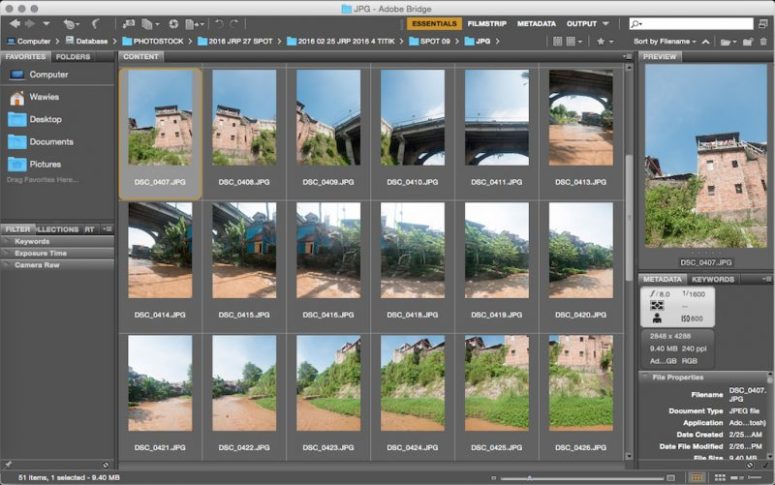This screenshot has height=485, width=775.
Task: Switch to the ESSENTIALS workspace
Action: 434,23
